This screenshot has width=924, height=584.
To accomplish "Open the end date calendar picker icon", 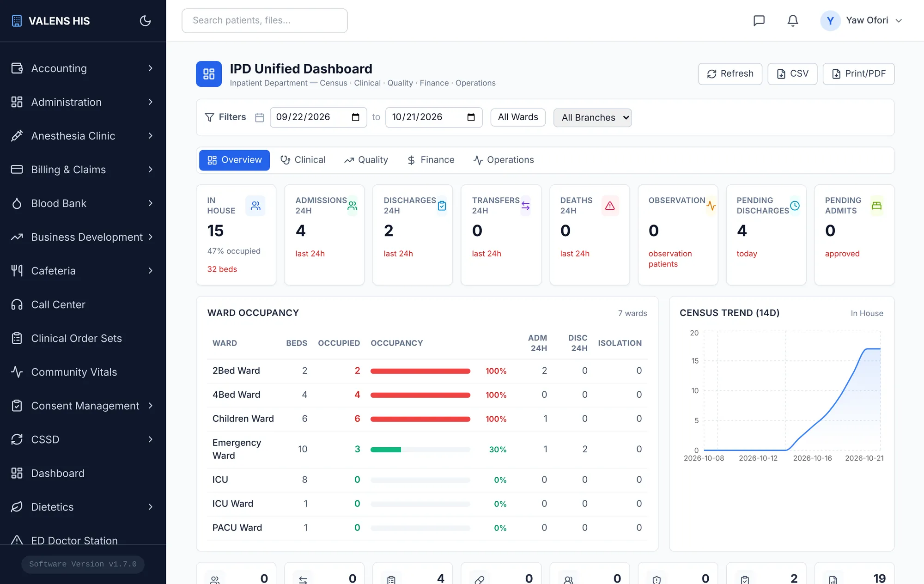I will point(471,117).
